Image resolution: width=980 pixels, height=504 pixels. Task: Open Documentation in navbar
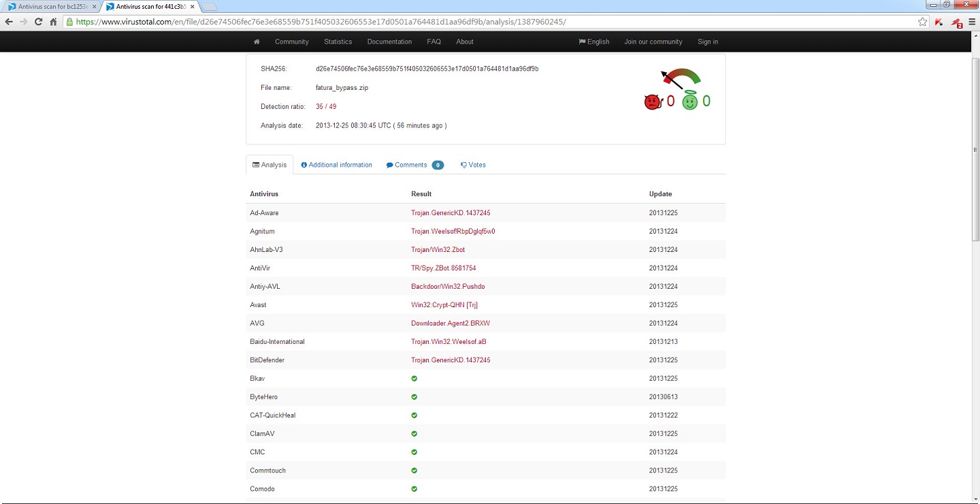(389, 42)
